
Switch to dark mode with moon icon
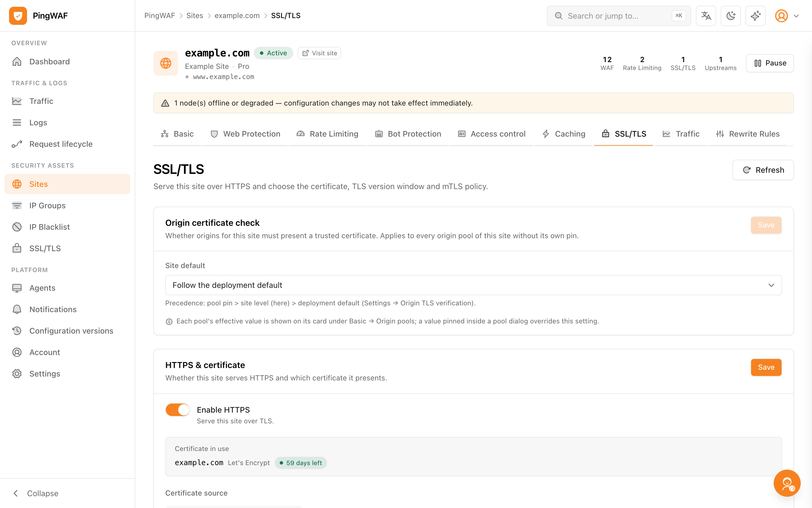pyautogui.click(x=731, y=16)
